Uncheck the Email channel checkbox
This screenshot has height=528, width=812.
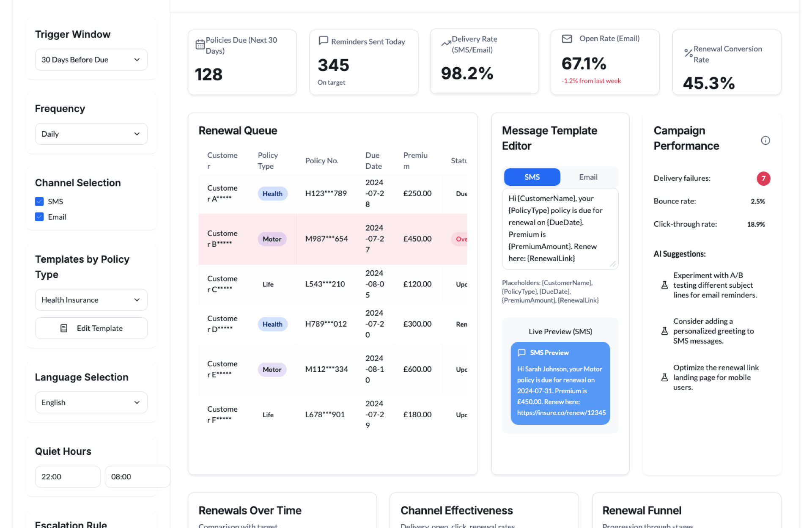[39, 217]
